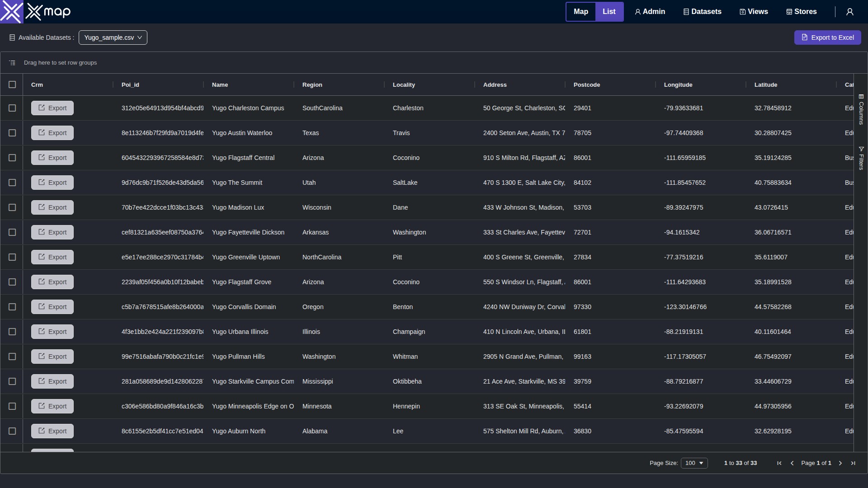868x488 pixels.
Task: Open the Page Size 100 dropdown
Action: click(x=694, y=463)
